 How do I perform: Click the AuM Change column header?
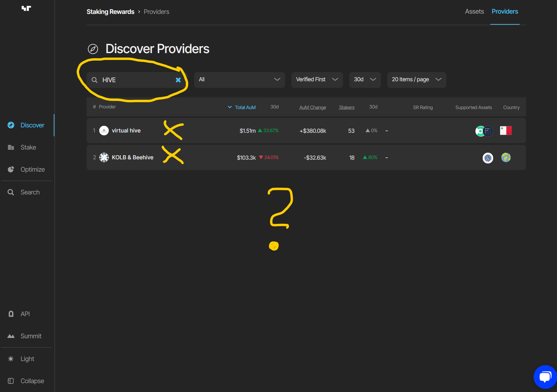(x=313, y=107)
